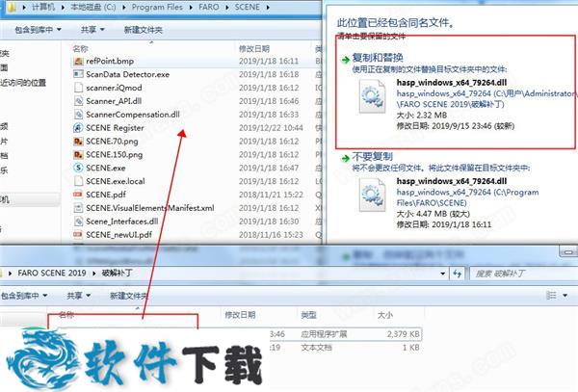Screen dimensions: 578x392
Task: Click the dll gear icon under 不要复制
Action: pos(372,196)
